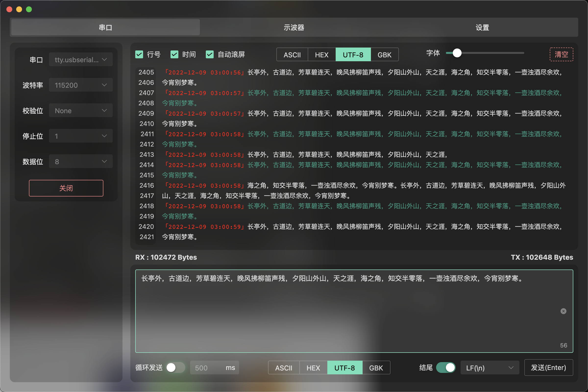Select GBK encoding for sending data
The height and width of the screenshot is (392, 588).
376,368
